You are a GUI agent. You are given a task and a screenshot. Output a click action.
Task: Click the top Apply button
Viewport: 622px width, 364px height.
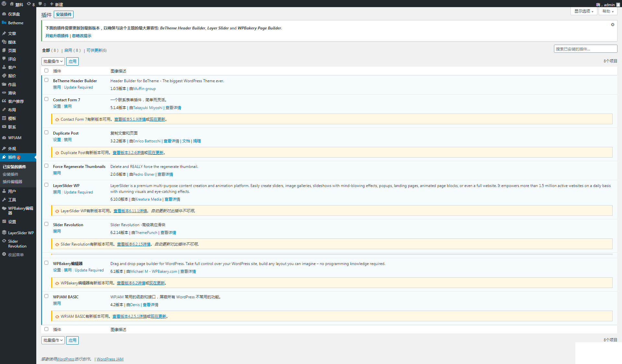(x=73, y=61)
